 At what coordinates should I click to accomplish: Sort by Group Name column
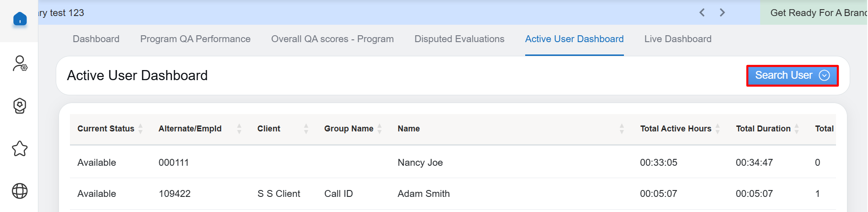coord(379,129)
